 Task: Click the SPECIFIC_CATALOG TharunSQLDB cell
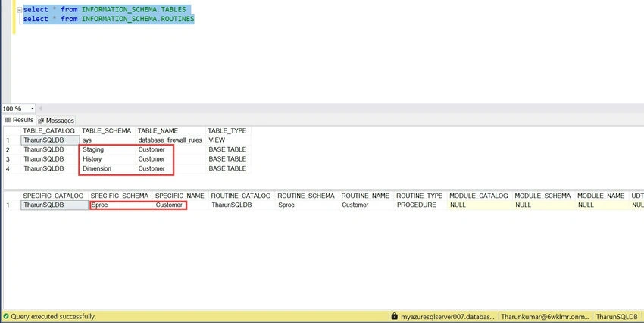coord(55,205)
